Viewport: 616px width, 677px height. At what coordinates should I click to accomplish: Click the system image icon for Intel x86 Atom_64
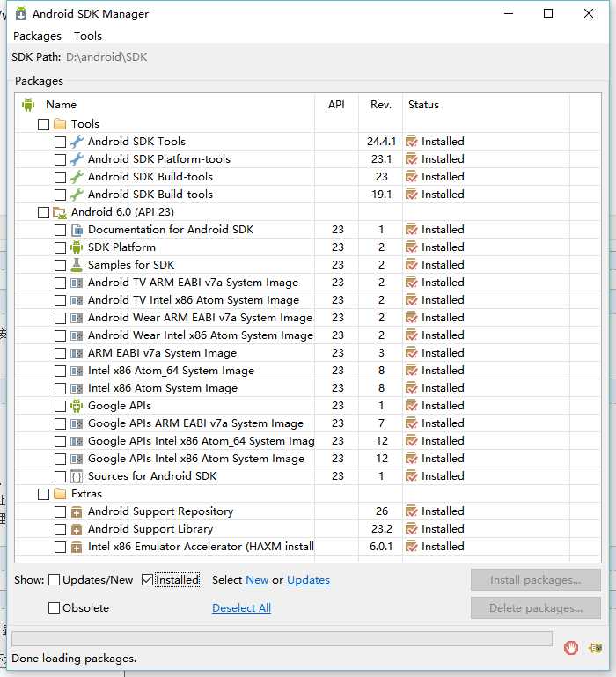77,371
